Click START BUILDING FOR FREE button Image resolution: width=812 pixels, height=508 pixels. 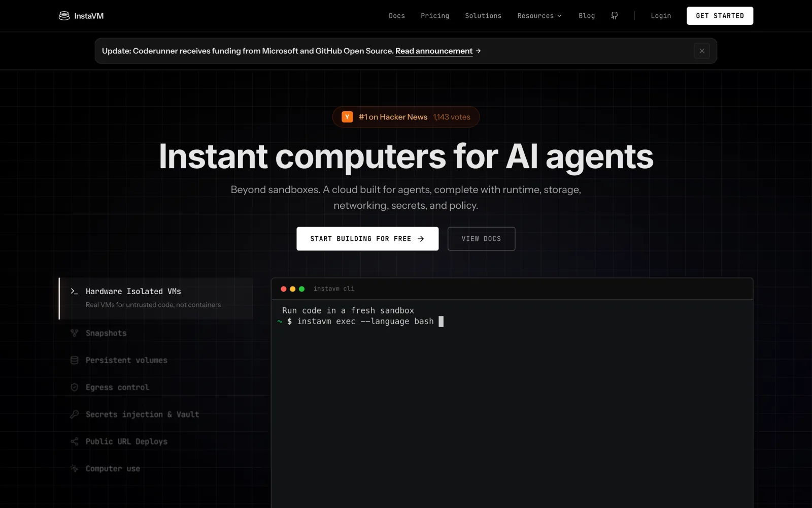pyautogui.click(x=367, y=239)
